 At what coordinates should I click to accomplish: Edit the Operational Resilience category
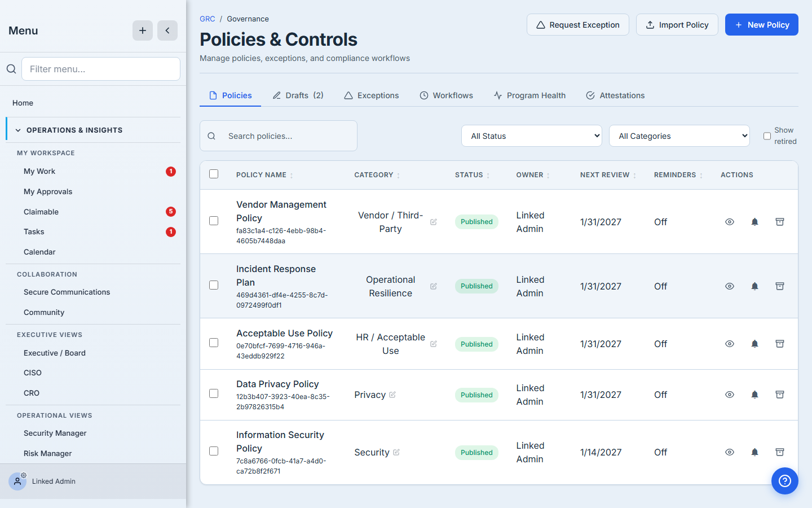point(434,286)
